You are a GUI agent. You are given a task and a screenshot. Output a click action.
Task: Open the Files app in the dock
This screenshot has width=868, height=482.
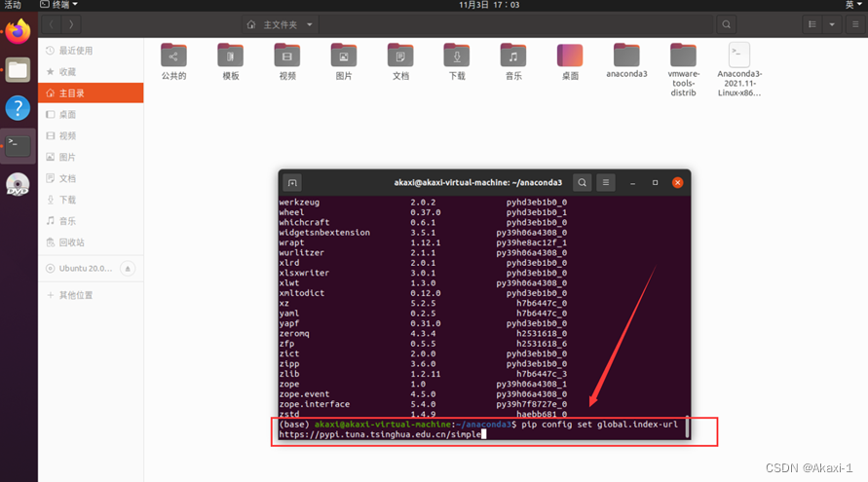18,70
